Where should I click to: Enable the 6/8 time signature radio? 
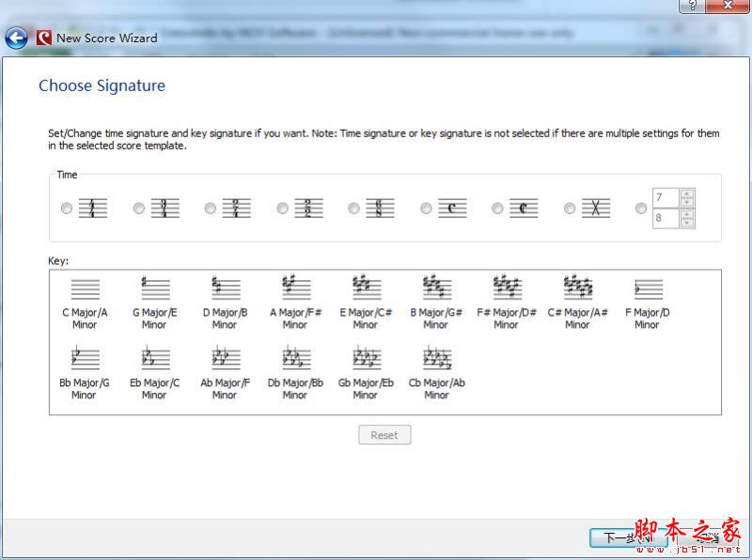click(x=354, y=209)
